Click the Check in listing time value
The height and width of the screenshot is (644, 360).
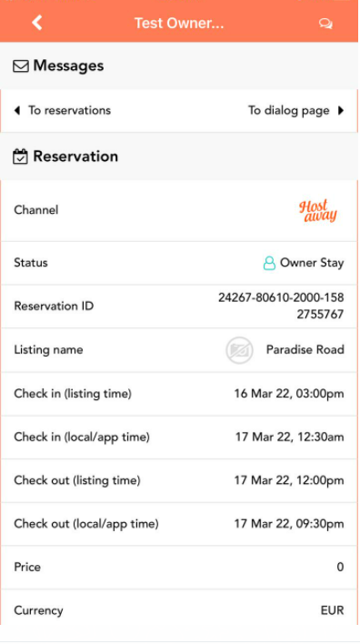[289, 394]
